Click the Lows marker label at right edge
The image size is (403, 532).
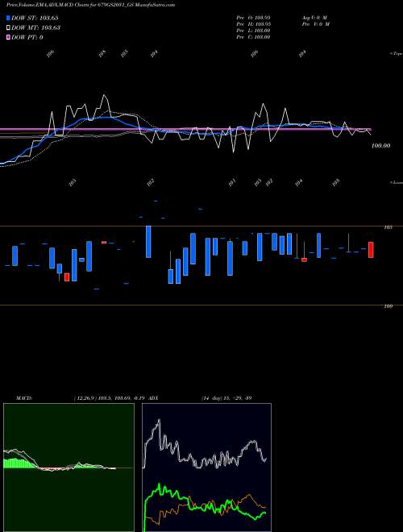[x=397, y=182]
